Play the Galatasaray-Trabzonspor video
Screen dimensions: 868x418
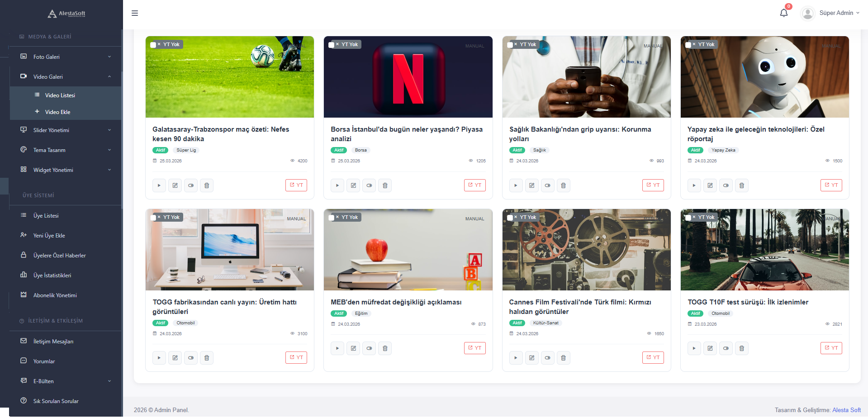(159, 185)
